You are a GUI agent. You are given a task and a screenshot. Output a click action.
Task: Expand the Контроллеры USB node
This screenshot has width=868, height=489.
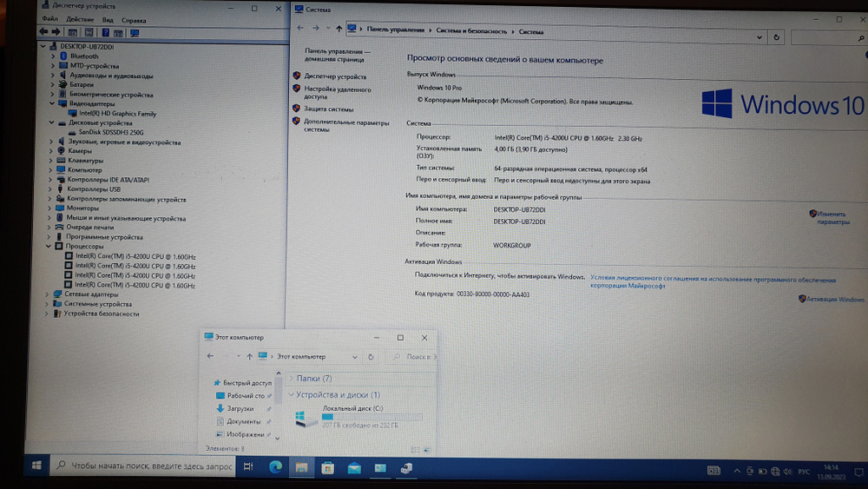click(49, 188)
